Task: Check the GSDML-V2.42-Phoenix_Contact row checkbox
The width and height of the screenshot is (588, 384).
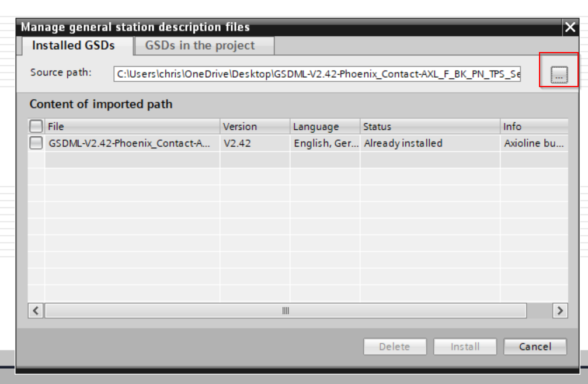Action: [36, 143]
